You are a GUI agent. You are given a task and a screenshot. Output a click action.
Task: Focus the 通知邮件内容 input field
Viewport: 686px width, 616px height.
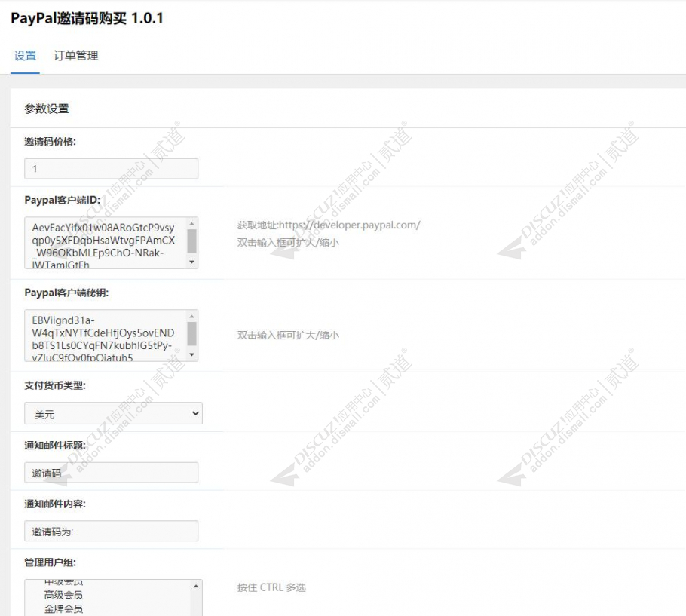coord(111,531)
